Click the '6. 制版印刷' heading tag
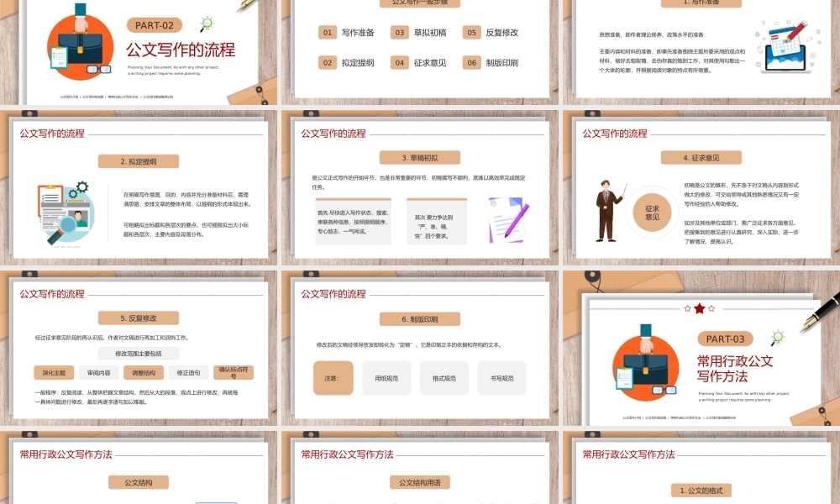 420,319
